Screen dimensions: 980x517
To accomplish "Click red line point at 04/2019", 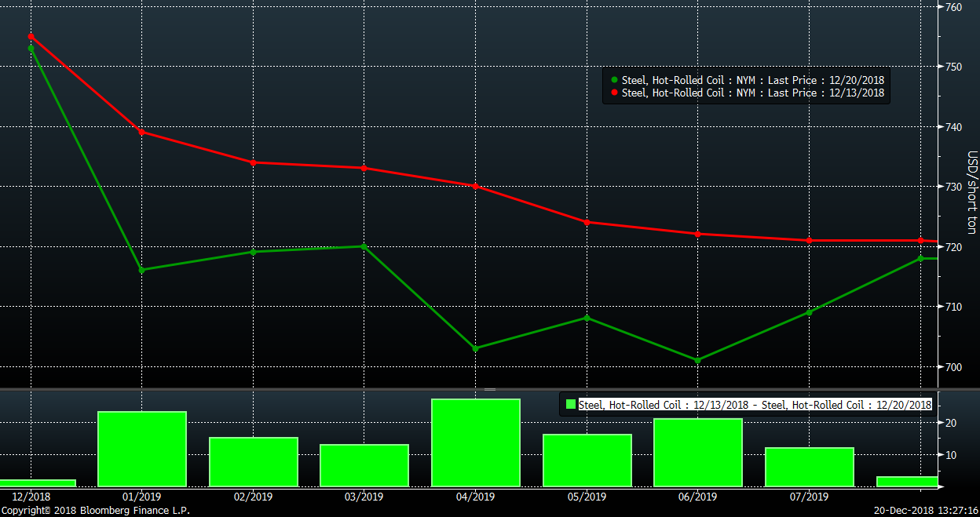I will click(x=476, y=186).
